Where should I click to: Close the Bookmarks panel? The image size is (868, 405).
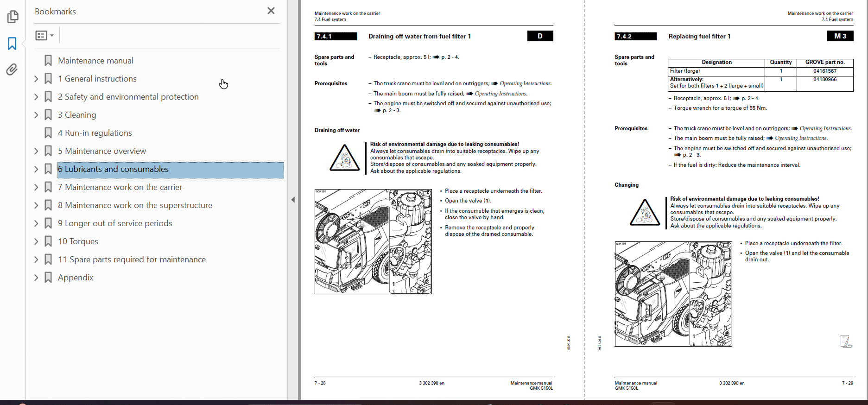(271, 11)
